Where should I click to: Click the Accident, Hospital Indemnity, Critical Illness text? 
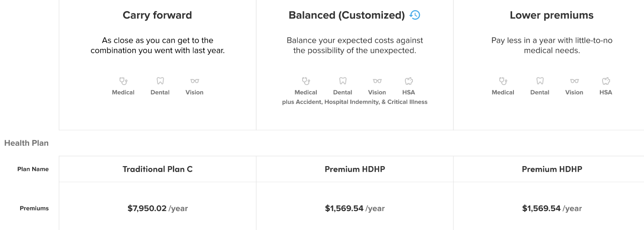355,102
